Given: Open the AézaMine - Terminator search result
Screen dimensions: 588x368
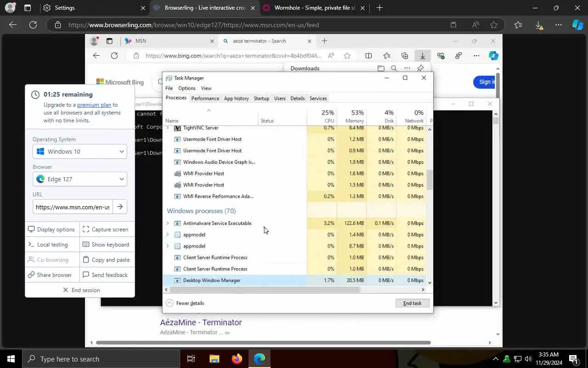Looking at the screenshot, I should (201, 322).
